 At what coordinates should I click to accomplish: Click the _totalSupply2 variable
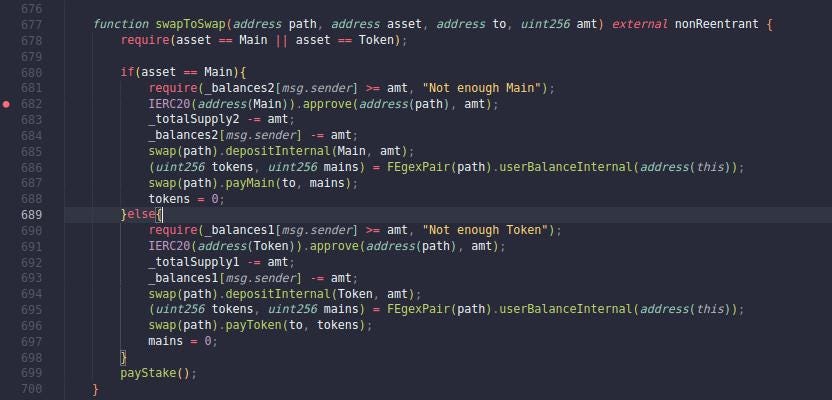coord(194,119)
